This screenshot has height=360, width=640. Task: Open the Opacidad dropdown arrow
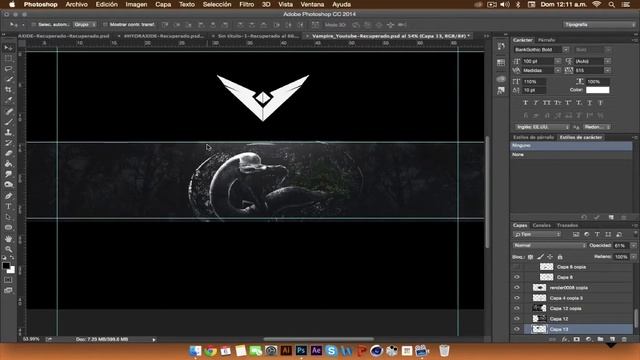coord(633,245)
